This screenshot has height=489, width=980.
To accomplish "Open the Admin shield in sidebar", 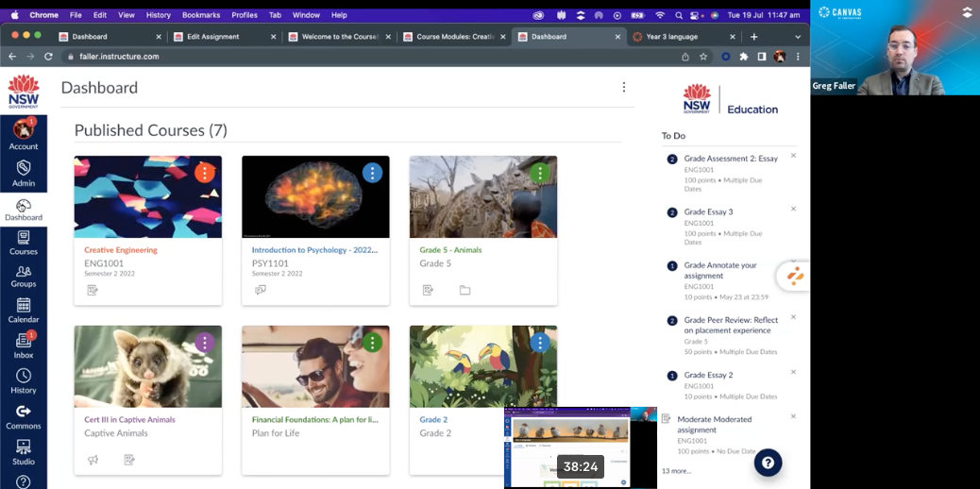I will (x=23, y=173).
